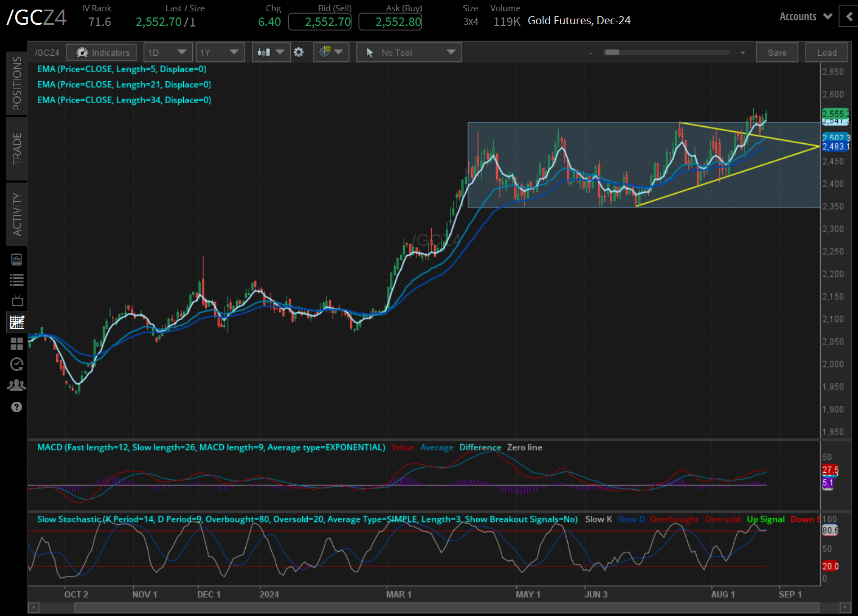Click the book with bars sidebar icon

(17, 259)
